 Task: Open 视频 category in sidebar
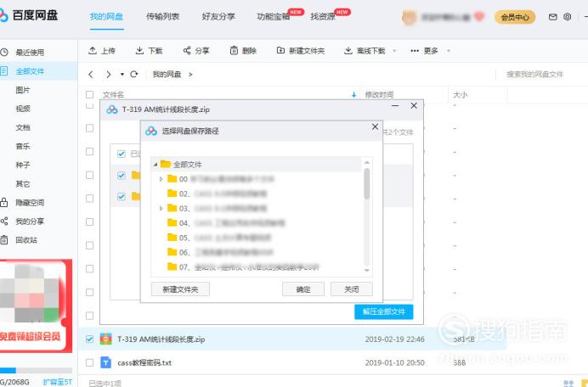coord(23,109)
